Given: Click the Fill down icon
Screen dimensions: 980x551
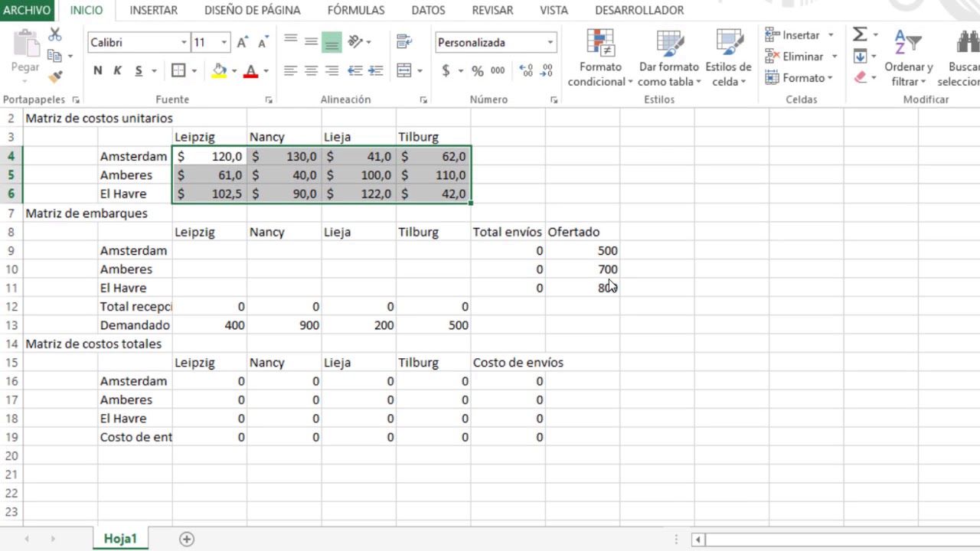Looking at the screenshot, I should coord(860,56).
